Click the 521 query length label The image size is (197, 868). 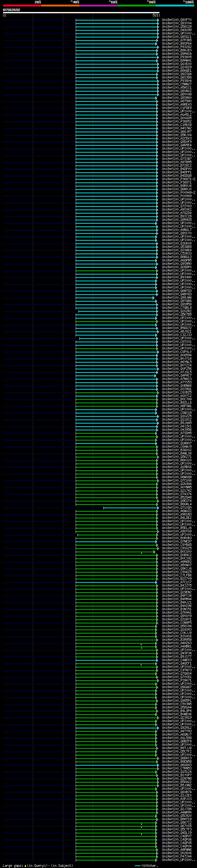(155, 15)
